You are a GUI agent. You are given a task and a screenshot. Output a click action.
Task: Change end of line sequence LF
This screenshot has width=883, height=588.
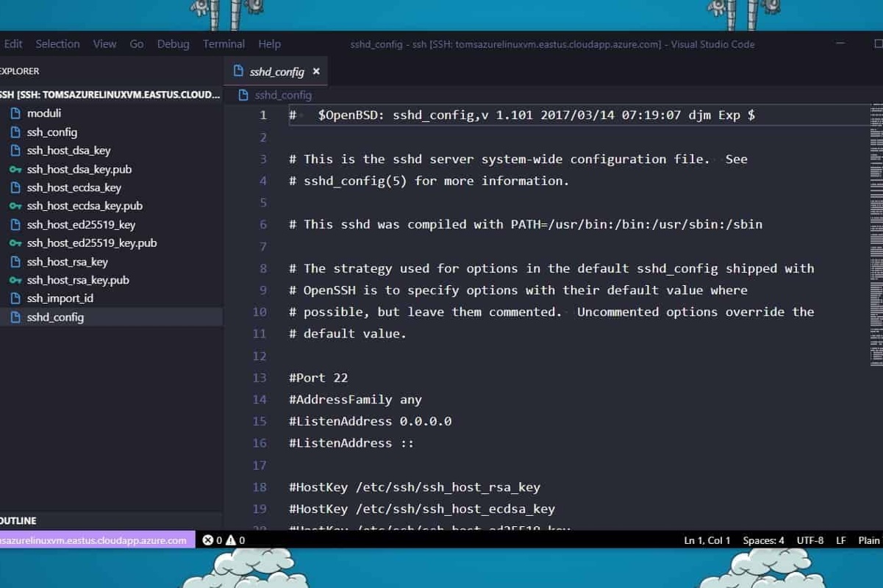pos(841,540)
